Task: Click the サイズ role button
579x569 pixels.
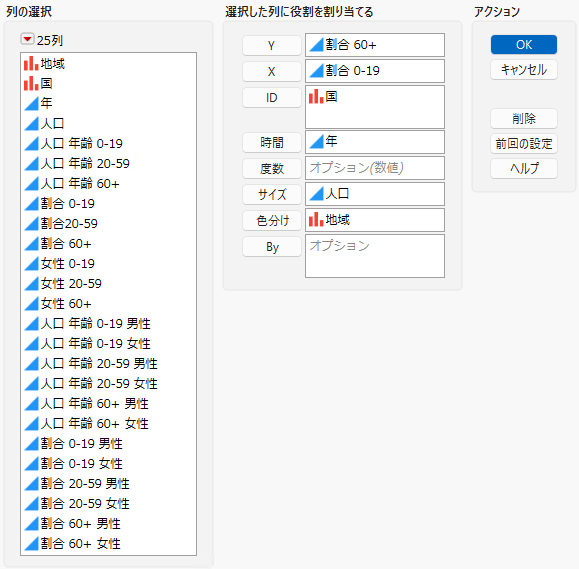Action: click(x=272, y=194)
